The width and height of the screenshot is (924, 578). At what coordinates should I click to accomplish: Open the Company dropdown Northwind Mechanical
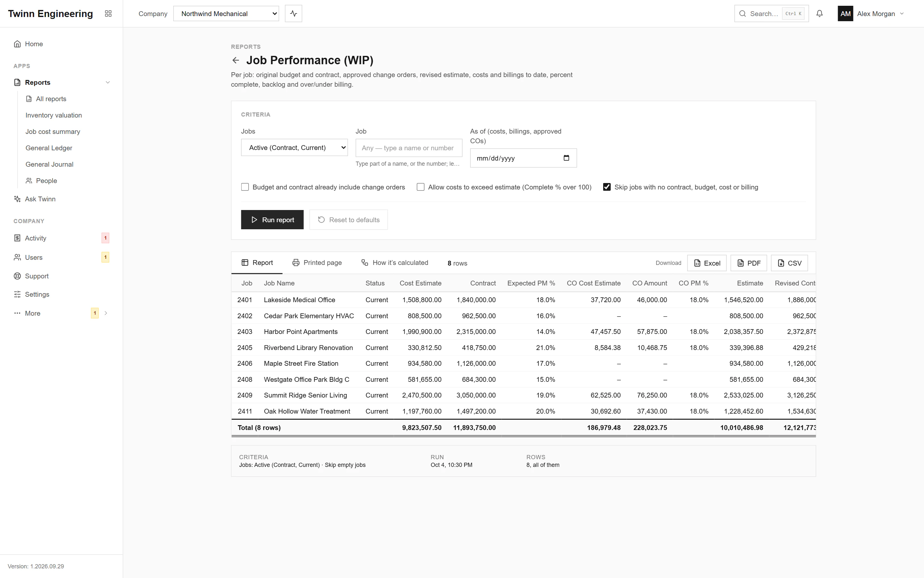tap(226, 14)
